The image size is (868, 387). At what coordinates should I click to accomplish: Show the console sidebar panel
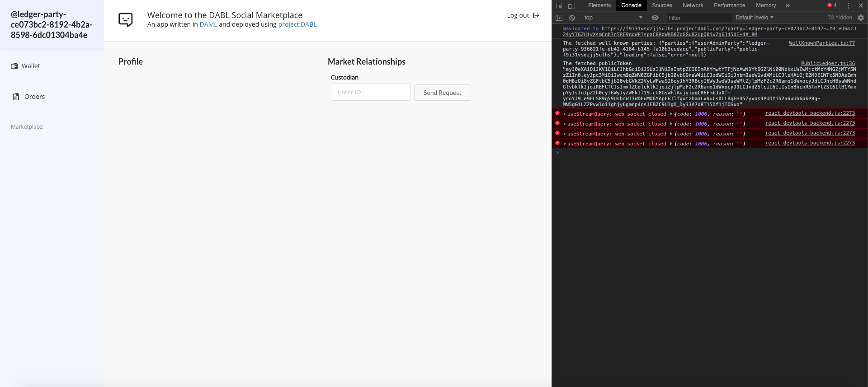pyautogui.click(x=559, y=18)
